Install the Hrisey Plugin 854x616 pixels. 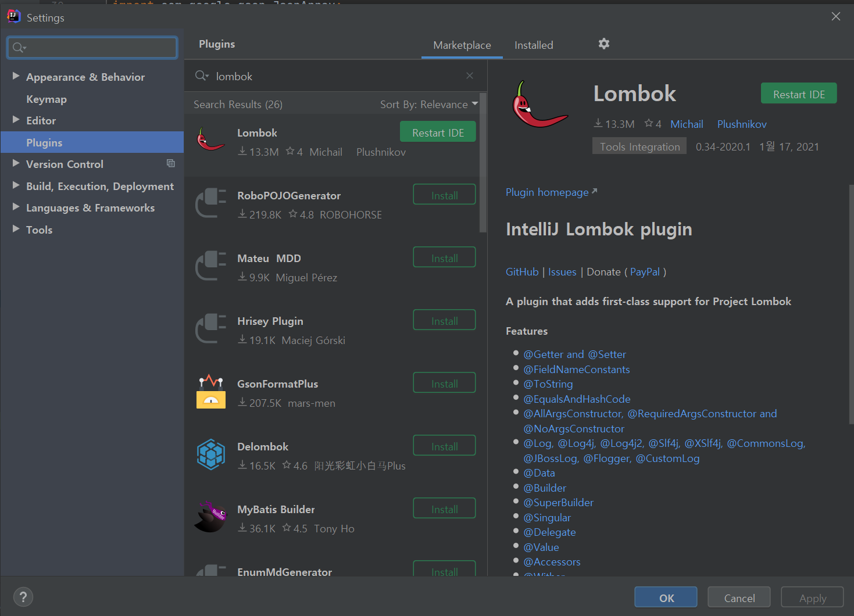(x=444, y=320)
